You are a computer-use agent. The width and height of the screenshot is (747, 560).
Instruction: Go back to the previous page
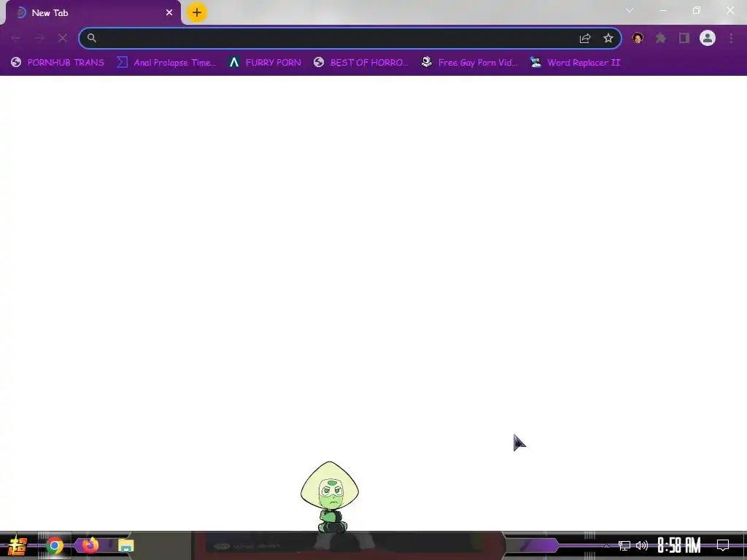(16, 38)
